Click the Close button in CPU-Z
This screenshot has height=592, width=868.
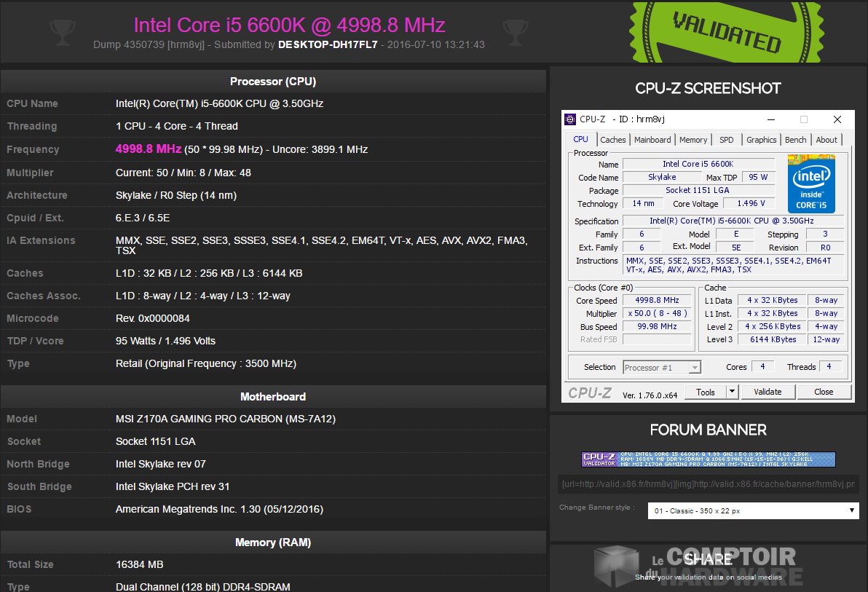pyautogui.click(x=824, y=392)
